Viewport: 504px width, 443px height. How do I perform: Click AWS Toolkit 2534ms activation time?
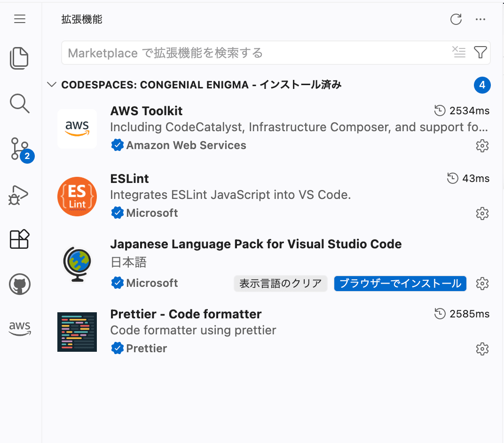point(462,111)
